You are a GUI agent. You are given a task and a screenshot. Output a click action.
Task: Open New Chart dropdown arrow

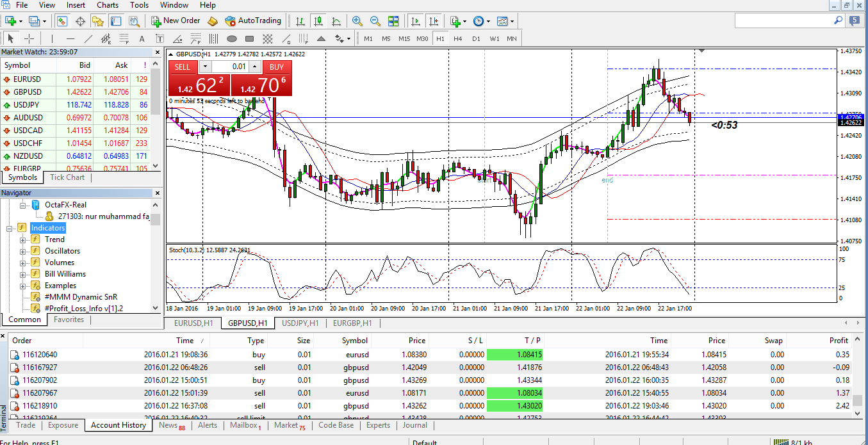click(x=20, y=20)
